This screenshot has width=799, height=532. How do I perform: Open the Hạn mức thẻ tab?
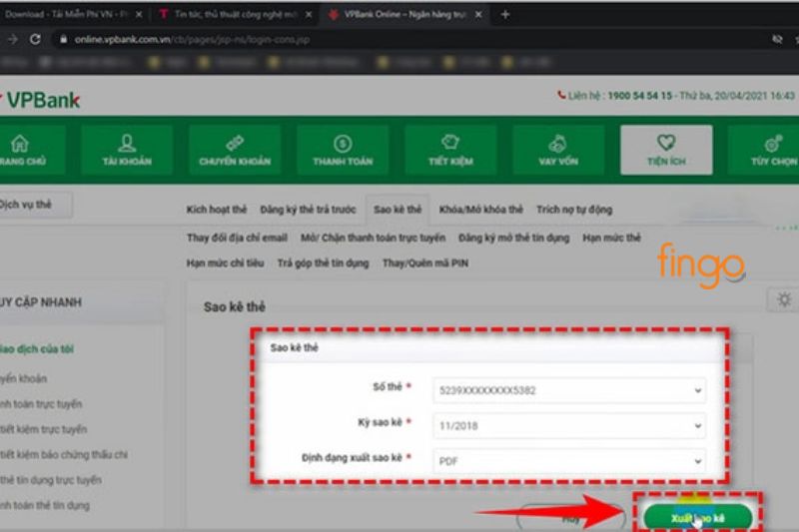coord(611,238)
